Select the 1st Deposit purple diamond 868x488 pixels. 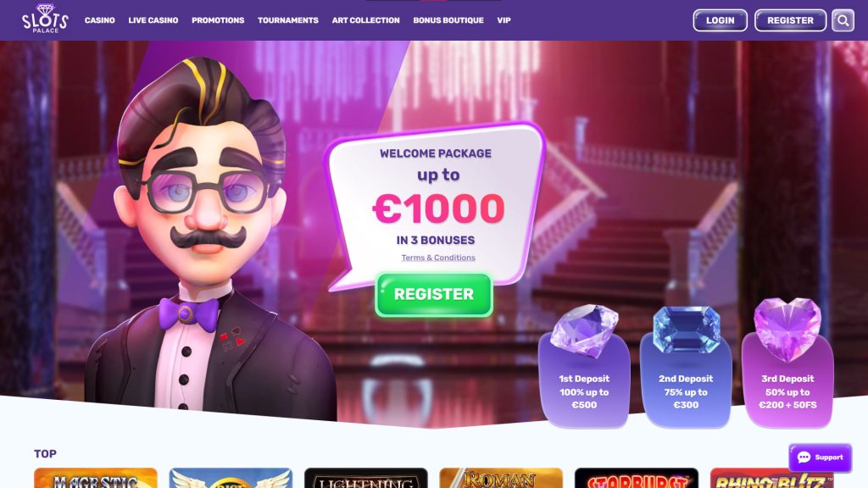click(x=584, y=330)
